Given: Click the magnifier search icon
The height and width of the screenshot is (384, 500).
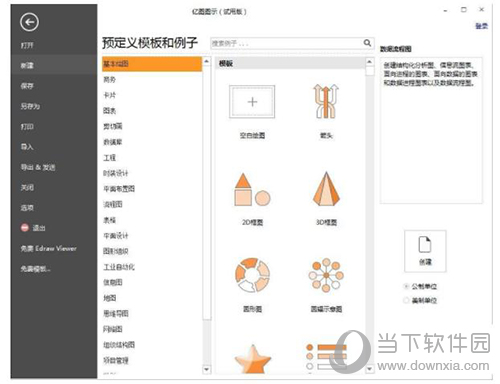Looking at the screenshot, I should (367, 43).
